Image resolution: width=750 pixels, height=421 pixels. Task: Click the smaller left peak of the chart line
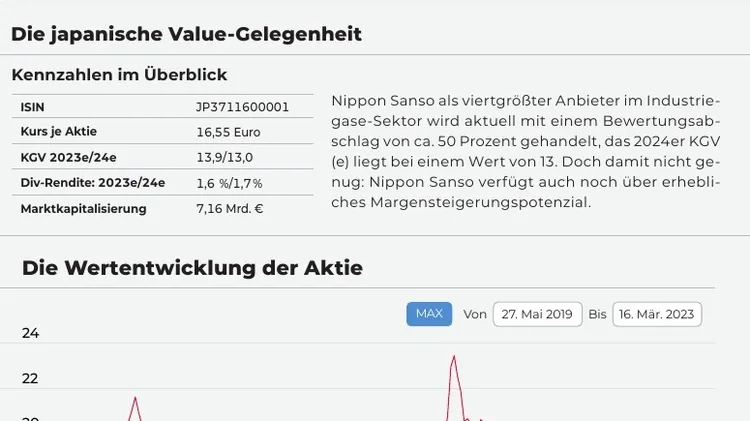click(x=135, y=398)
